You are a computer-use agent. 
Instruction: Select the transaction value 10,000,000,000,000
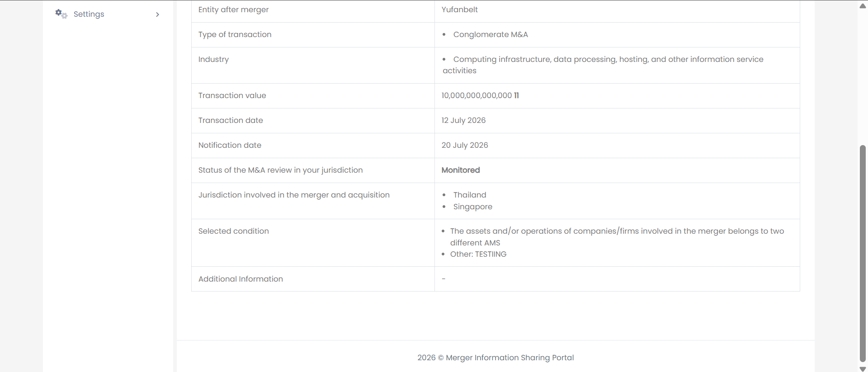(476, 96)
